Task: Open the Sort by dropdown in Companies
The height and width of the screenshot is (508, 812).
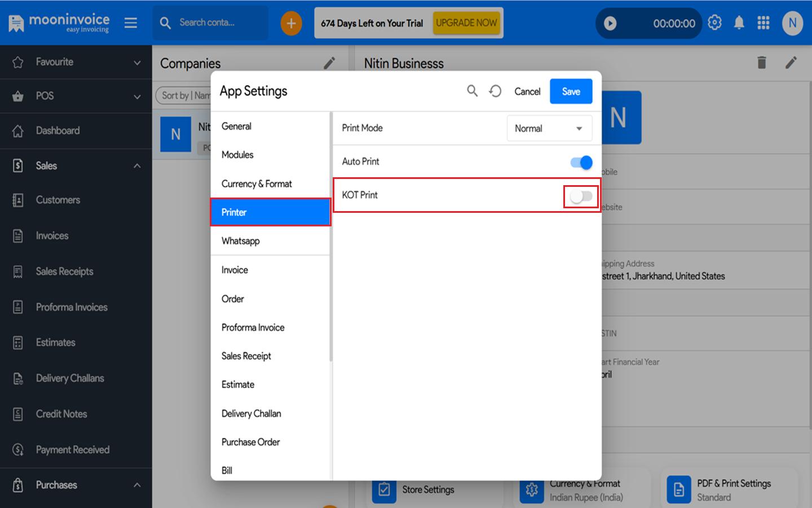Action: [184, 95]
